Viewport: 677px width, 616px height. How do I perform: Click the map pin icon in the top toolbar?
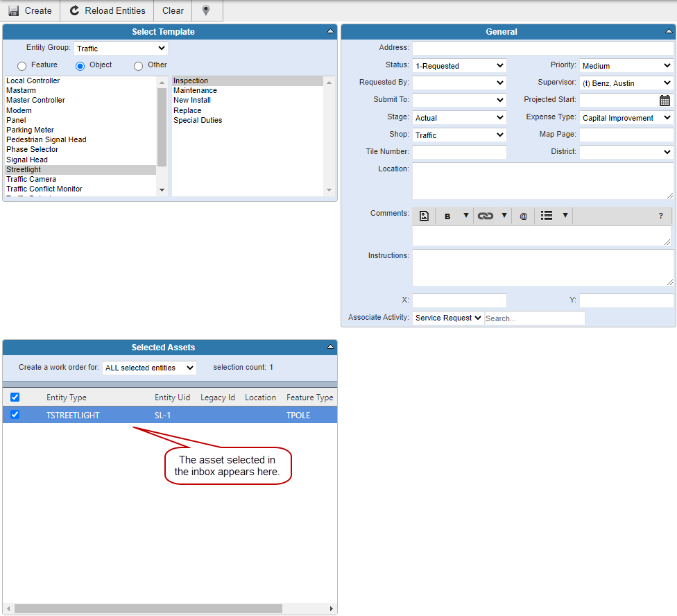point(205,10)
